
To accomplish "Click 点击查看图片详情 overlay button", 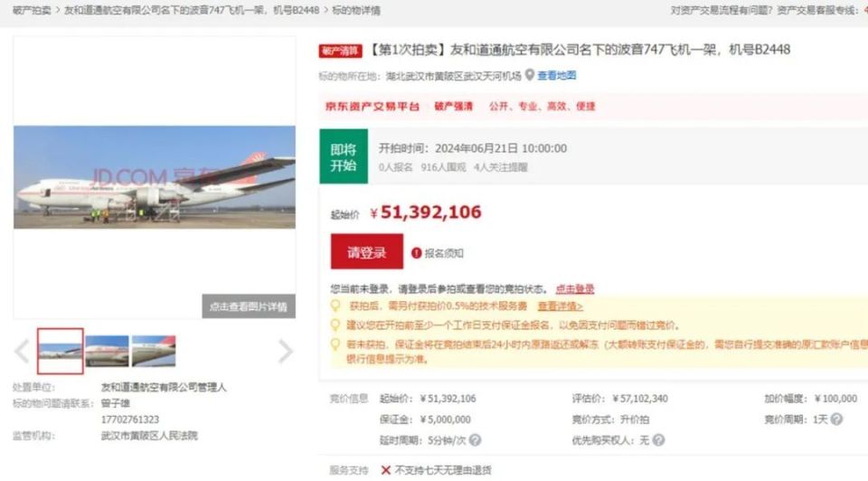I will coord(249,307).
